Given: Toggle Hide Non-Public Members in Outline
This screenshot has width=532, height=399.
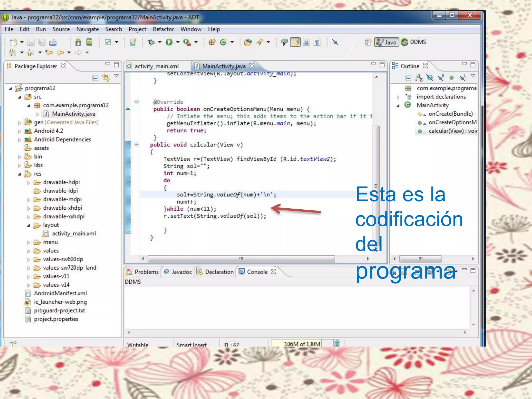Looking at the screenshot, I should point(452,78).
